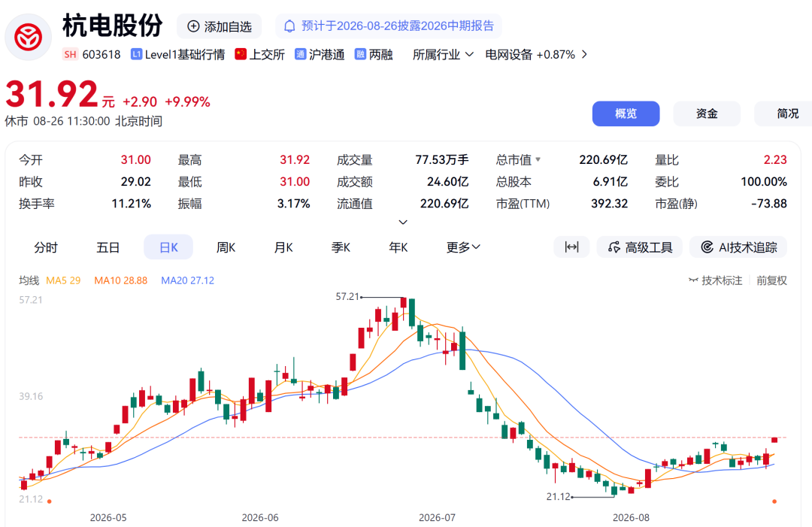Click the 高级工具 button
The height and width of the screenshot is (527, 812).
(640, 247)
